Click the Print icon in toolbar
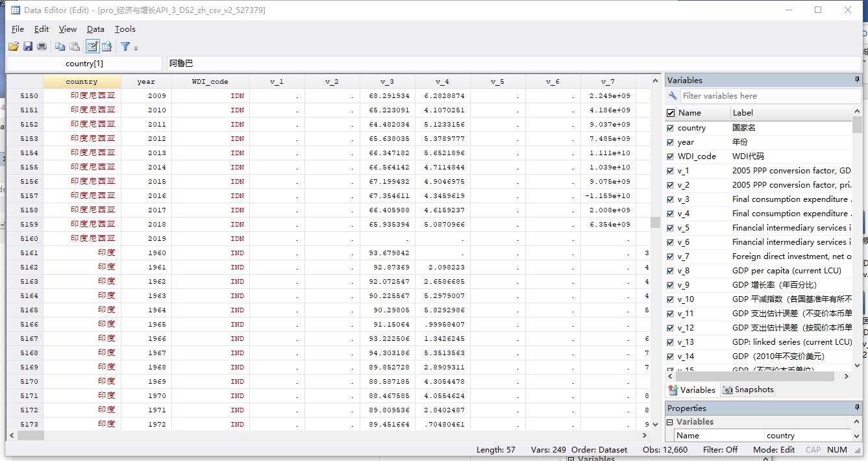Viewport: 868px width, 461px height. [x=42, y=47]
